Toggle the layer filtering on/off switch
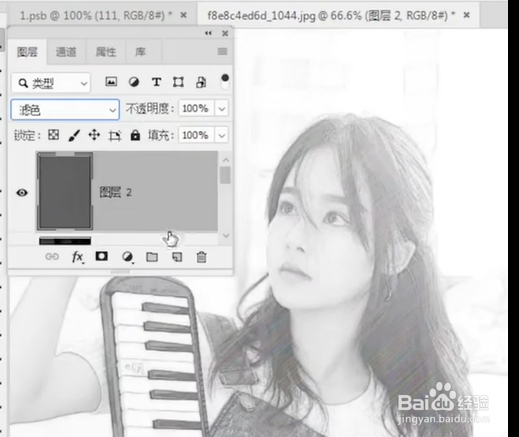This screenshot has height=437, width=519. point(225,82)
